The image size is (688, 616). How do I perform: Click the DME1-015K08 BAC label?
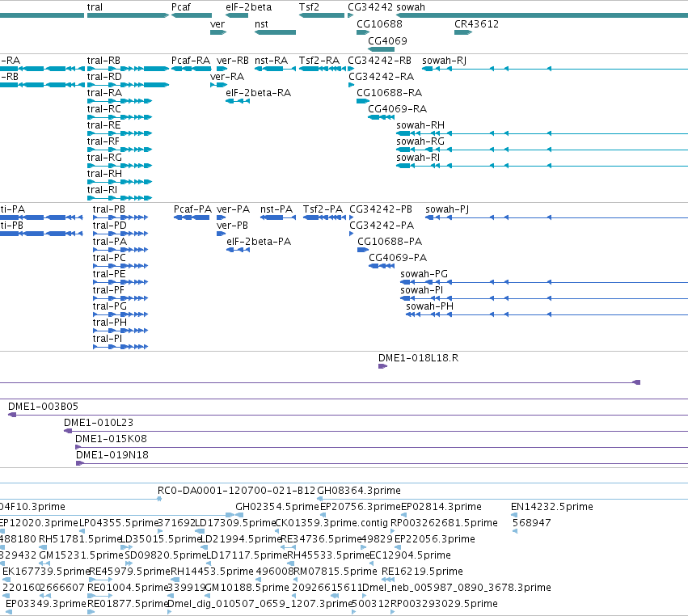coord(111,439)
